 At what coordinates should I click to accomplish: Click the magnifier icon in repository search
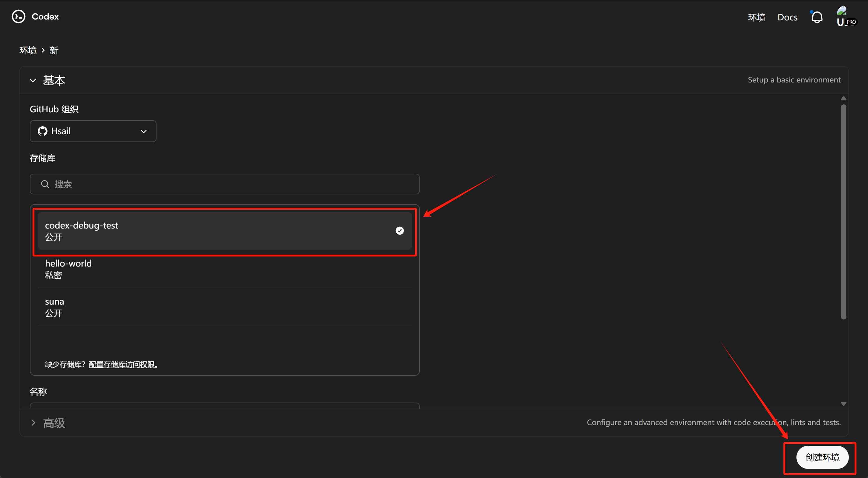pyautogui.click(x=45, y=184)
